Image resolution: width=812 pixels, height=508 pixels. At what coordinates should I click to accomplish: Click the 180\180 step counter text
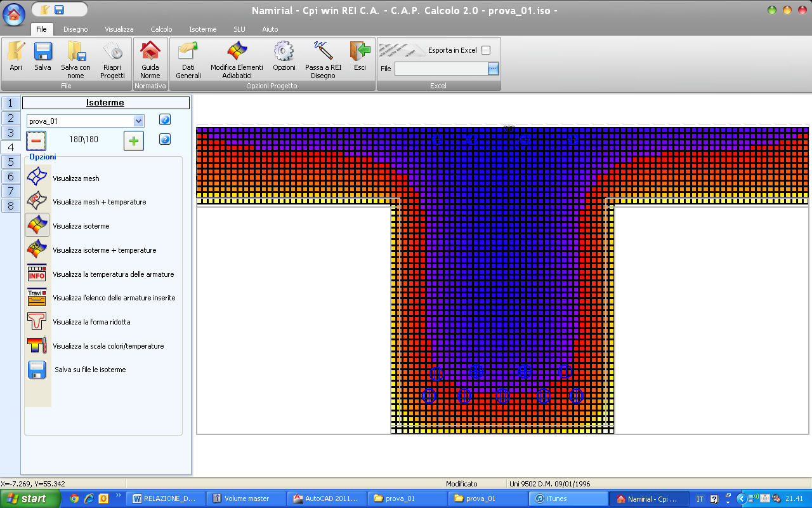tap(84, 139)
